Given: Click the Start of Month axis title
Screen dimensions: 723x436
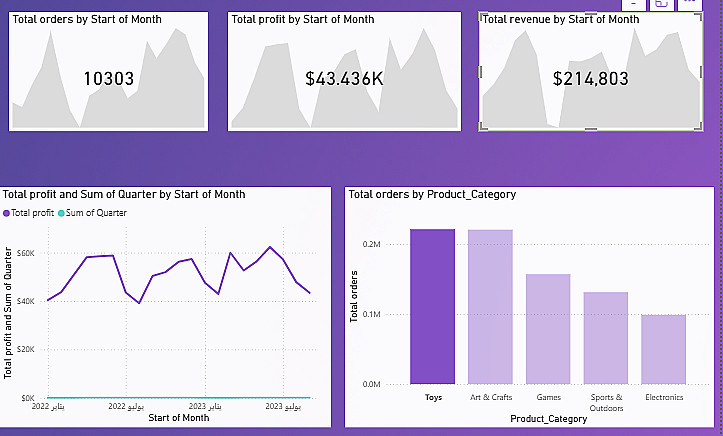Looking at the screenshot, I should click(x=178, y=418).
